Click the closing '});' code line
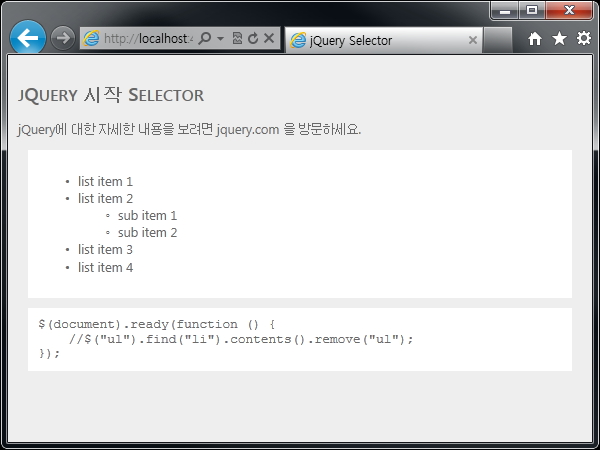The height and width of the screenshot is (450, 600). tap(49, 353)
